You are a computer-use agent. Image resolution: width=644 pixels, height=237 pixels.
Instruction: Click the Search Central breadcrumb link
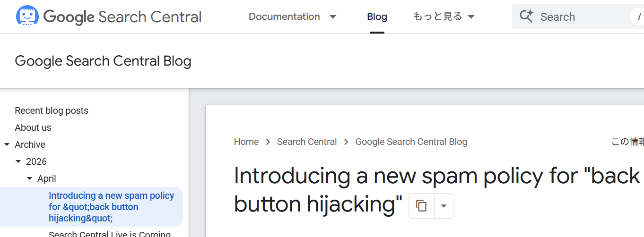pyautogui.click(x=307, y=142)
